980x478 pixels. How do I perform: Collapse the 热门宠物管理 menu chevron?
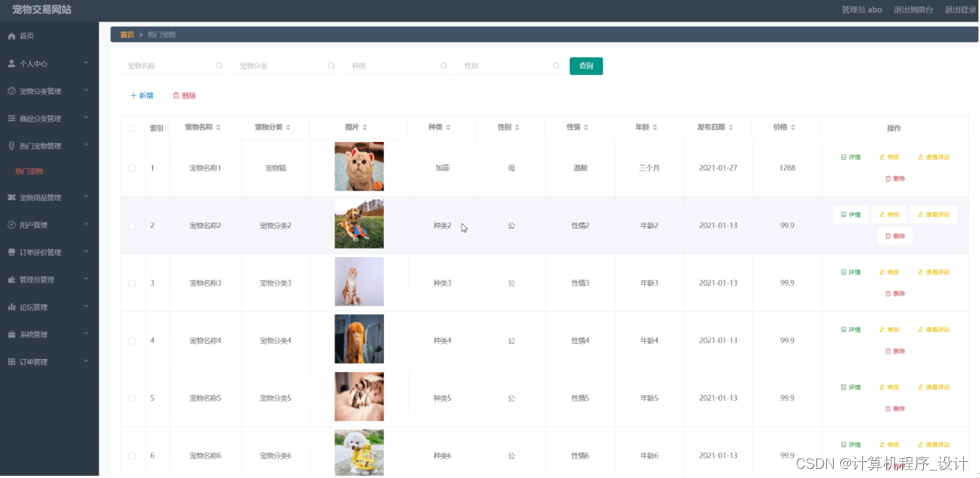86,146
